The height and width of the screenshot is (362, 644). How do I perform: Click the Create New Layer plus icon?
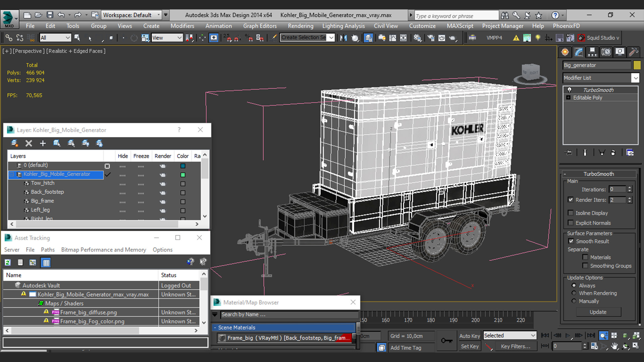point(43,143)
